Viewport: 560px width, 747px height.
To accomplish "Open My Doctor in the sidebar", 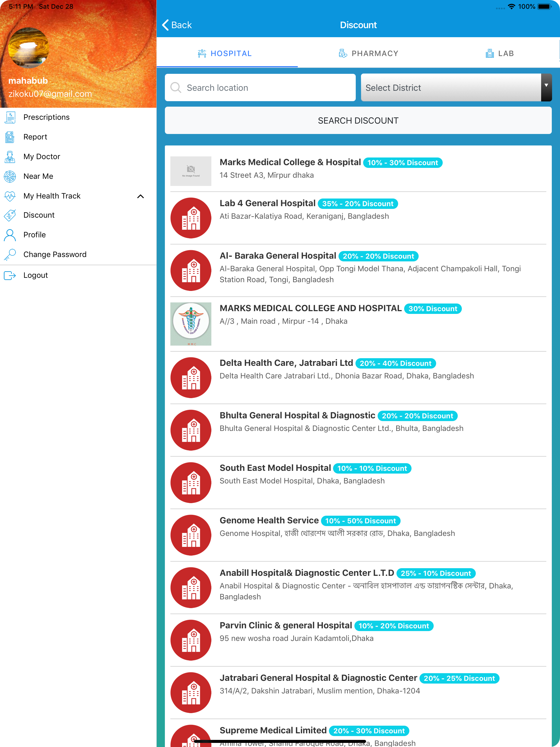I will pos(78,156).
